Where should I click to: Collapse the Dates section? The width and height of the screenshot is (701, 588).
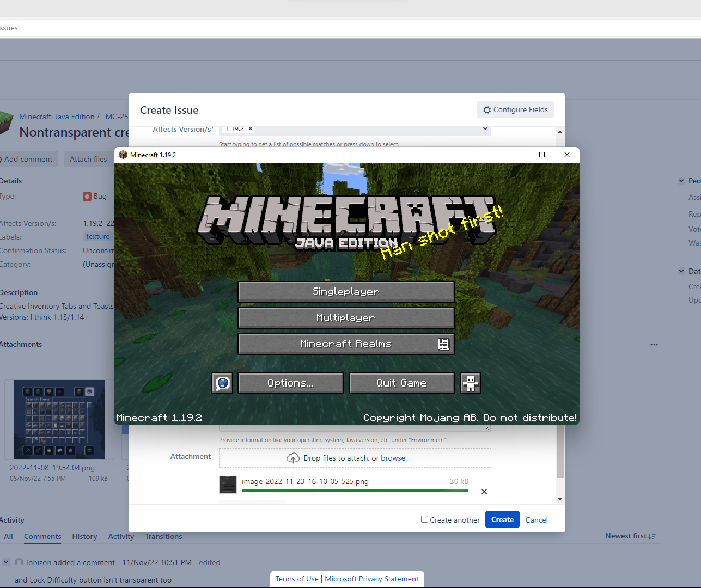(681, 271)
